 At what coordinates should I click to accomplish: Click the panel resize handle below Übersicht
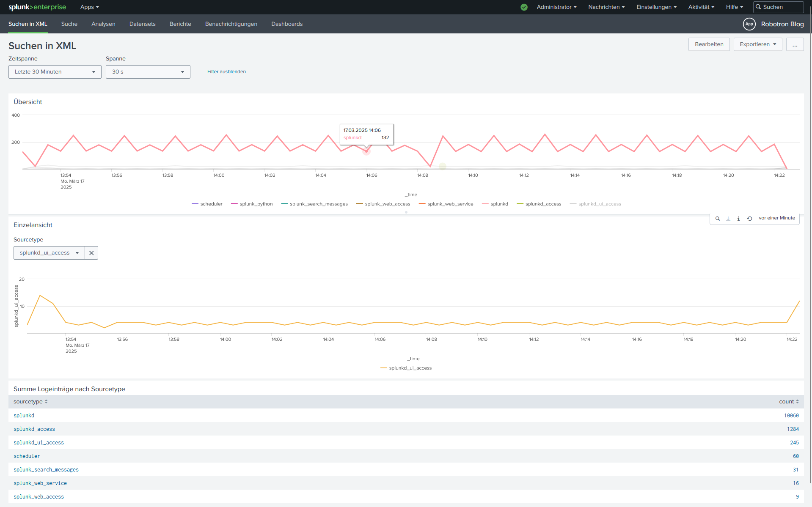(406, 212)
